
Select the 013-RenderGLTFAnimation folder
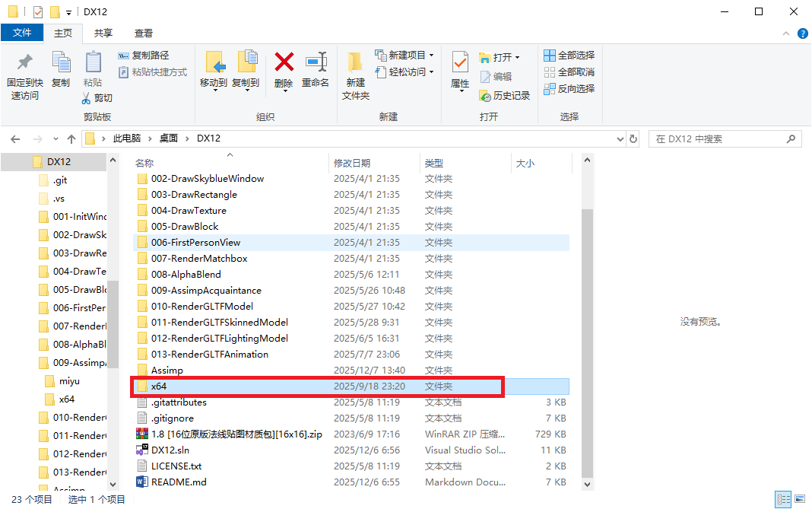click(x=351, y=355)
